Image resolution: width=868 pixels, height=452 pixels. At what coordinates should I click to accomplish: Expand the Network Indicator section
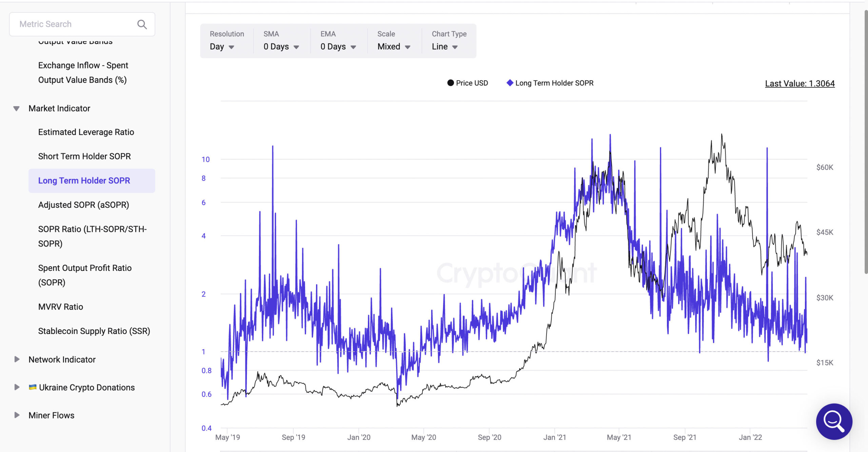pos(17,359)
